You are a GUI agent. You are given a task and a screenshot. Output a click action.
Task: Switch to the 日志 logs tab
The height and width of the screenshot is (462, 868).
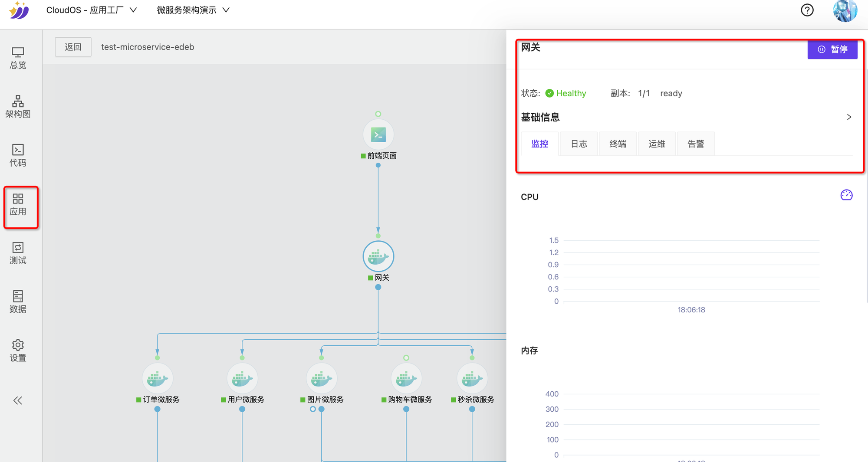(x=579, y=144)
